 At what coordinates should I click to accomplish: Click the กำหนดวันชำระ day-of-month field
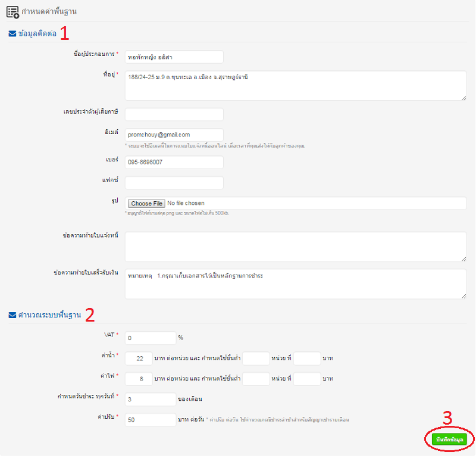coord(151,400)
